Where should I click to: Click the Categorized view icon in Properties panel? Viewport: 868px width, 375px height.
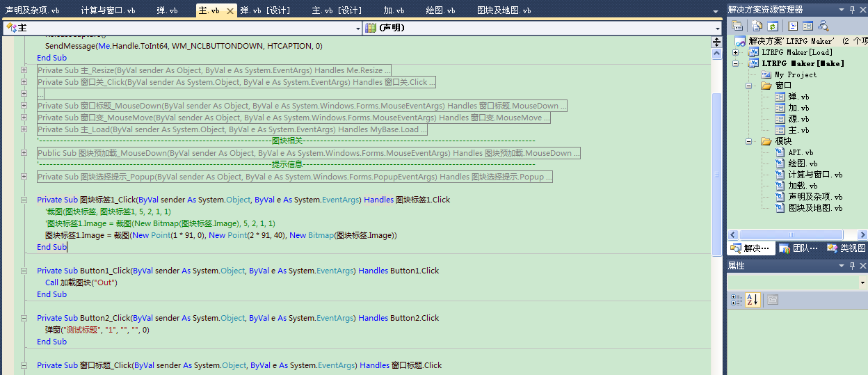click(x=737, y=300)
